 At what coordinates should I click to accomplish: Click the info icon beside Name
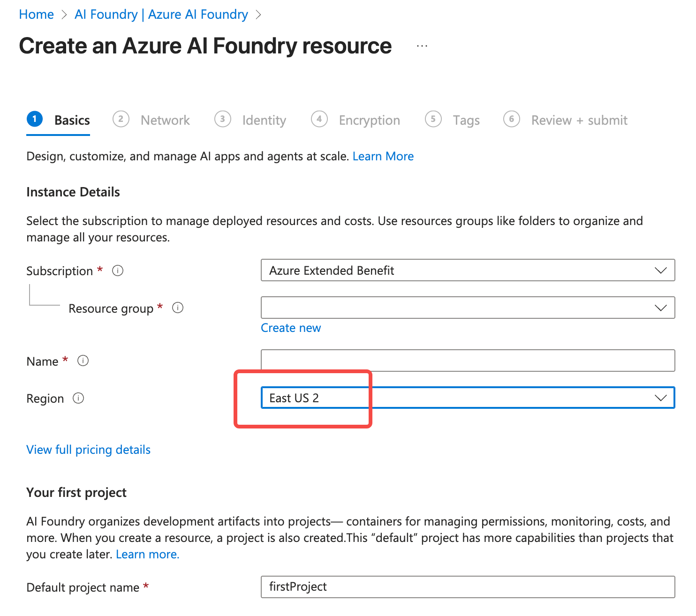coord(83,361)
